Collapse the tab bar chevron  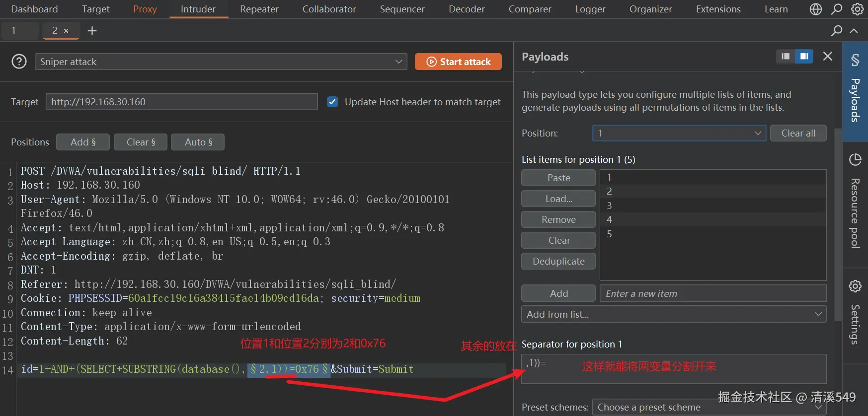[x=854, y=31]
